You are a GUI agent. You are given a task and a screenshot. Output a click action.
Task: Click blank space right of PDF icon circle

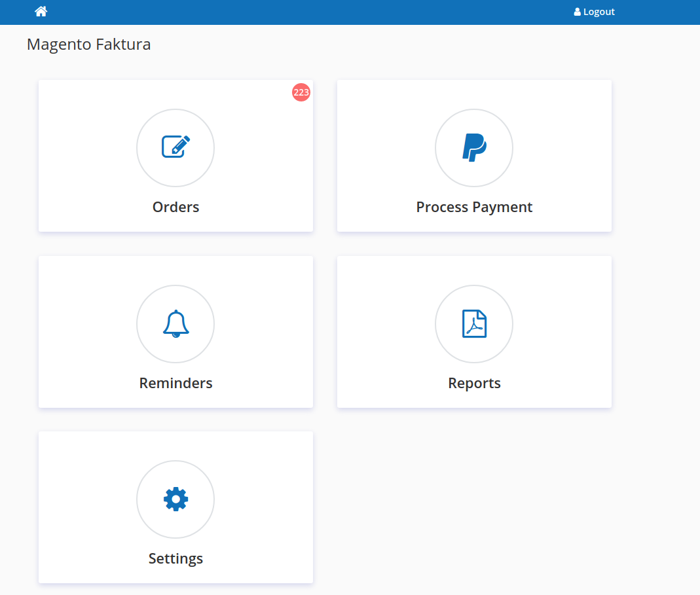(563, 323)
